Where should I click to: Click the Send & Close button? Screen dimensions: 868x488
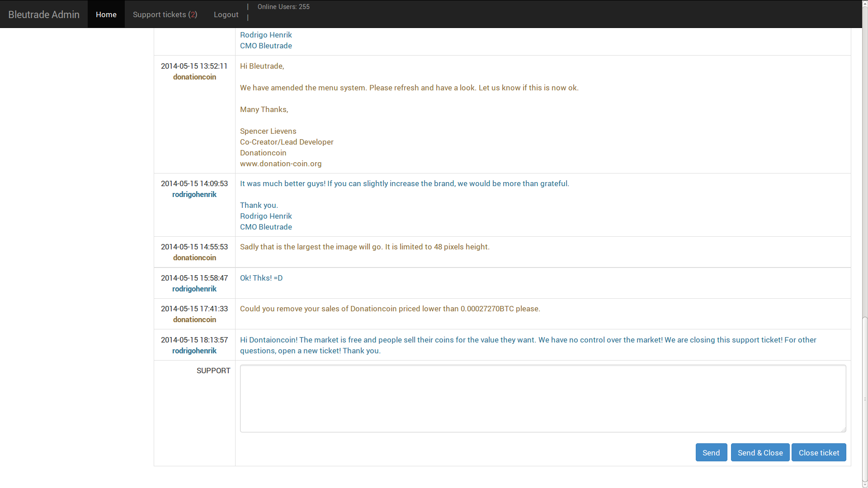(760, 452)
